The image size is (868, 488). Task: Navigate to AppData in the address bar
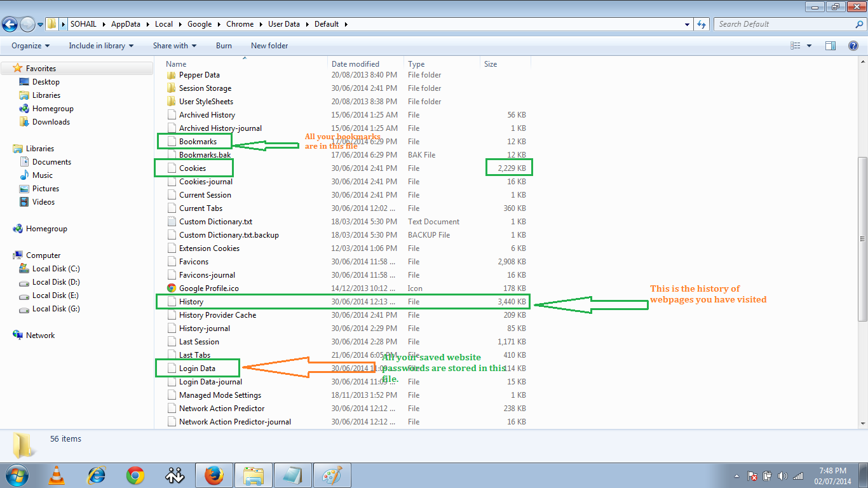pyautogui.click(x=126, y=24)
